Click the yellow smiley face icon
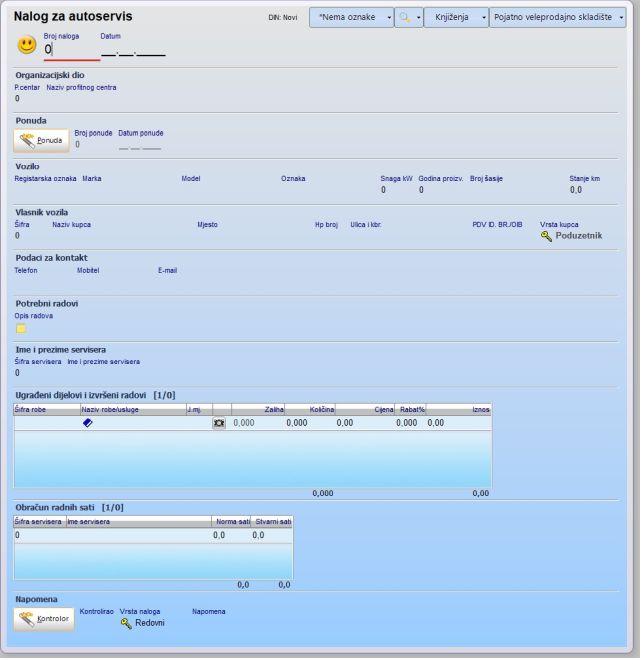Image resolution: width=640 pixels, height=660 pixels. 27,46
